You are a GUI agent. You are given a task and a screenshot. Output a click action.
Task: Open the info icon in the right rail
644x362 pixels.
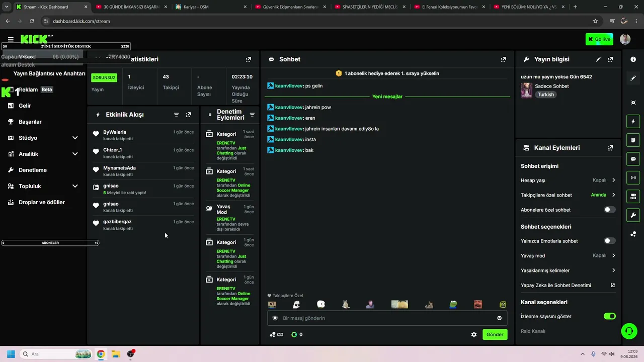point(633,59)
